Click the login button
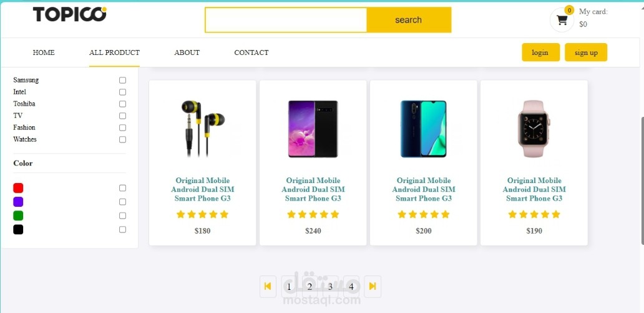644x313 pixels. tap(540, 52)
